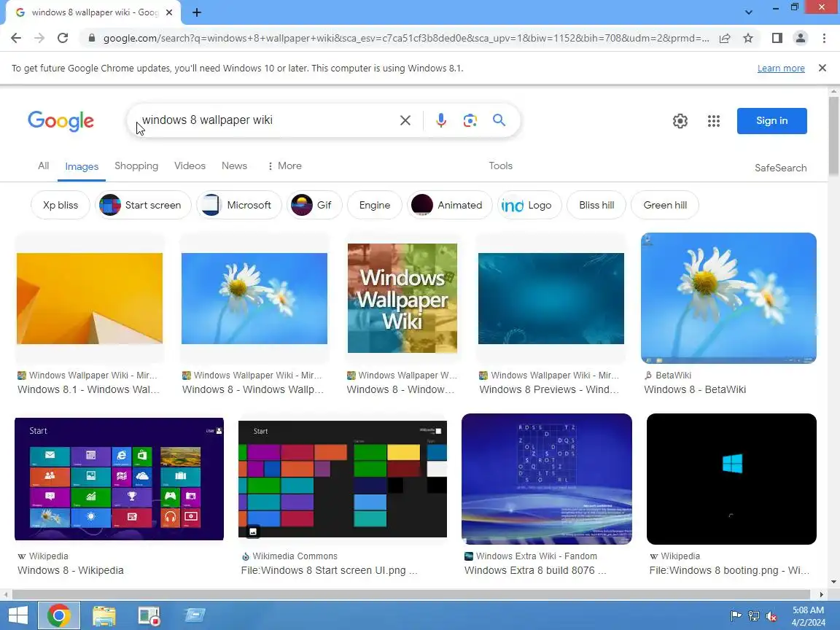Follow the Learn more link

tap(781, 68)
